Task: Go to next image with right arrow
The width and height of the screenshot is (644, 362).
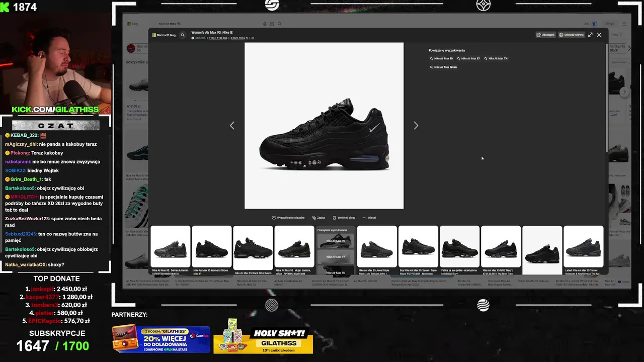Action: 416,125
